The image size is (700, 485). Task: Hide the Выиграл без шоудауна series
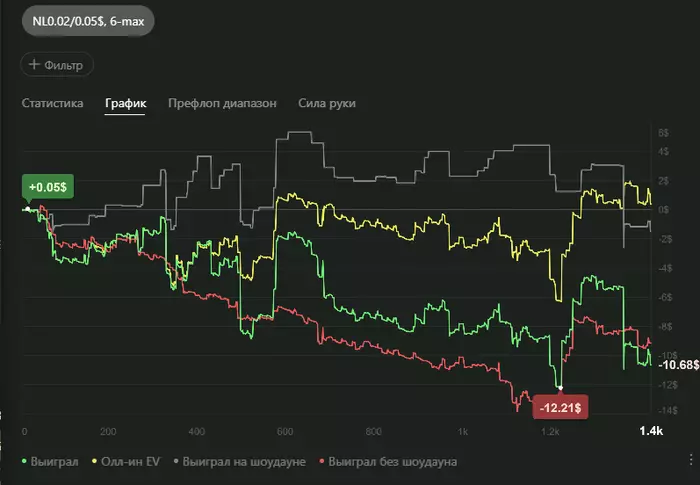(388, 462)
